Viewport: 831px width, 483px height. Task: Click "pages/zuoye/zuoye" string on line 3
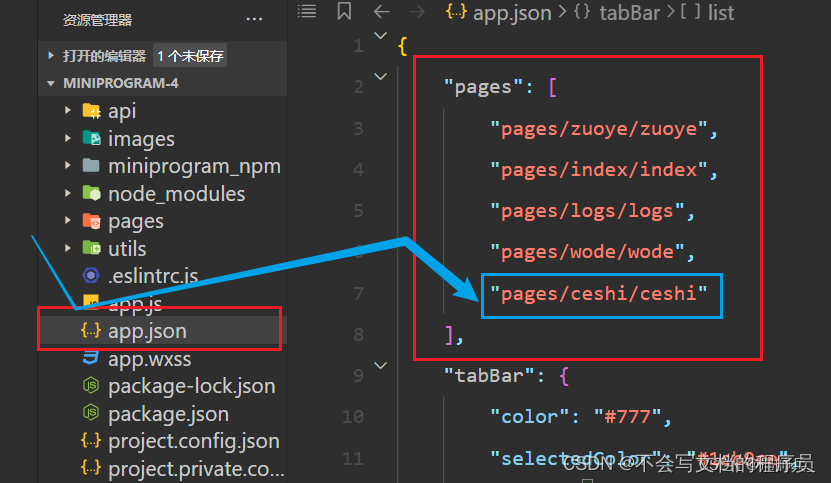pos(599,129)
